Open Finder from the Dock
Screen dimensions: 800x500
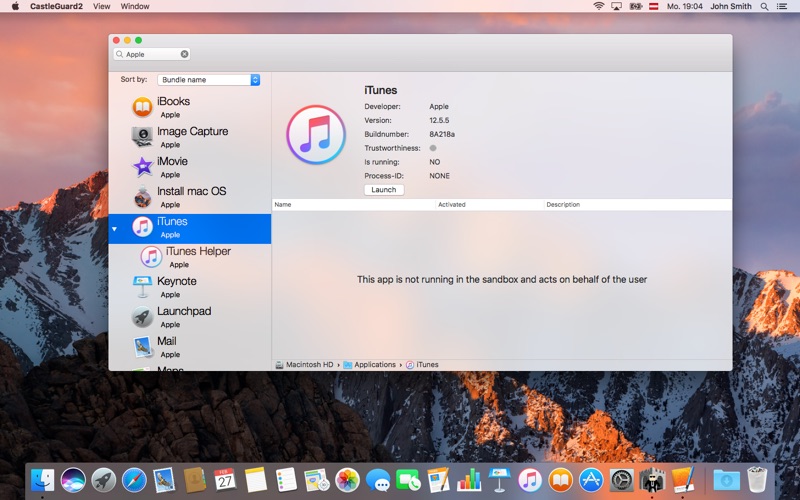pos(42,480)
